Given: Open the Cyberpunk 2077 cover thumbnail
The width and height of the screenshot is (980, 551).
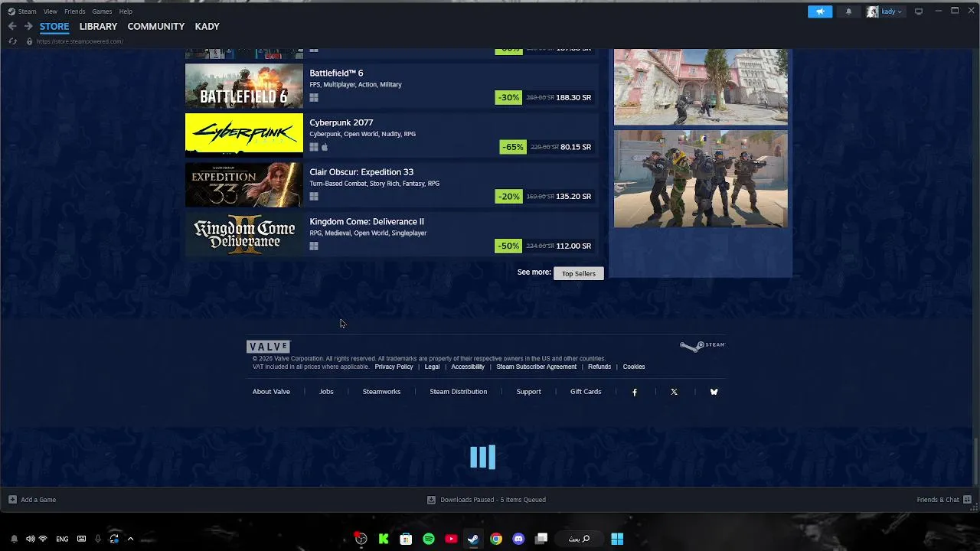Looking at the screenshot, I should pos(244,135).
